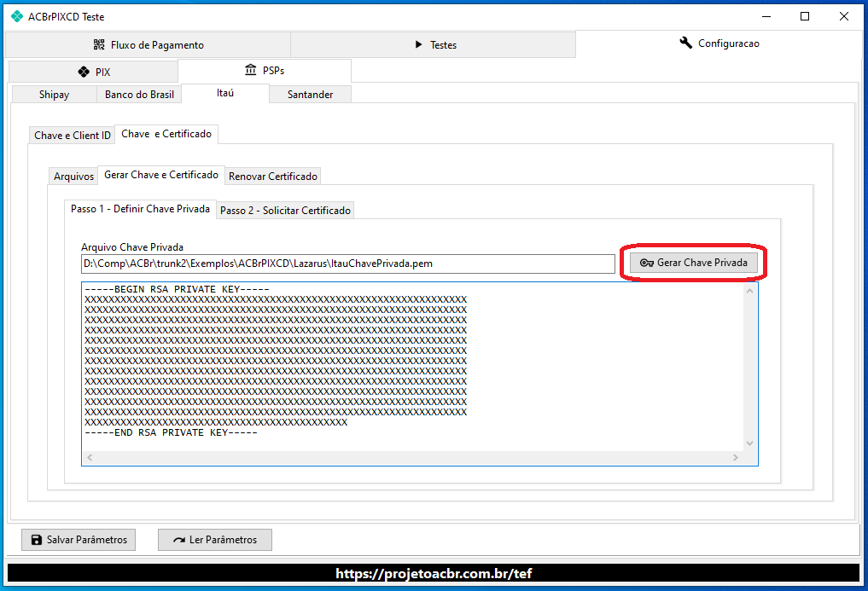Switch to Chave e Client ID tab
This screenshot has height=591, width=868.
coord(72,135)
